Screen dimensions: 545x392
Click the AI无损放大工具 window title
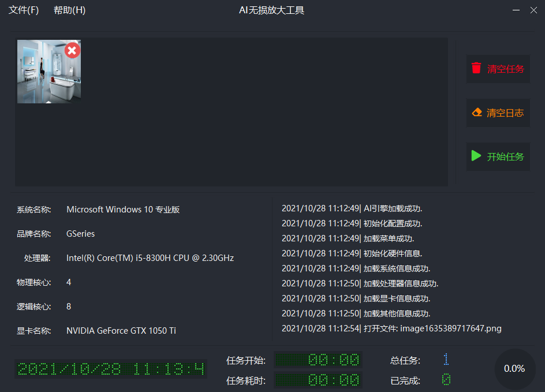click(x=272, y=10)
